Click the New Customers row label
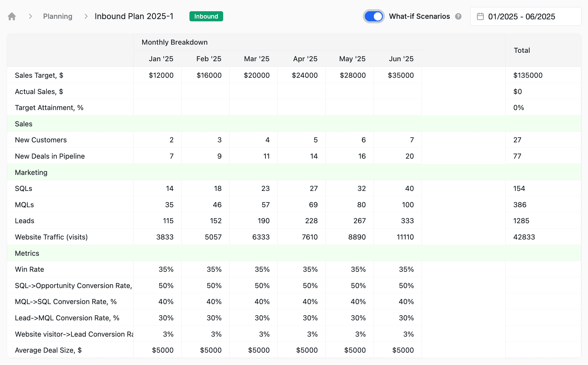This screenshot has width=588, height=365. [41, 140]
